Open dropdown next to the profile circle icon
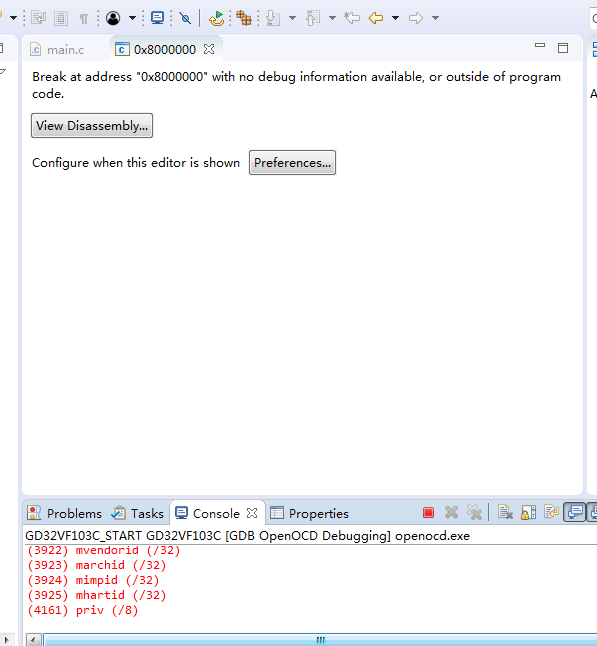This screenshot has width=597, height=646. 132,18
